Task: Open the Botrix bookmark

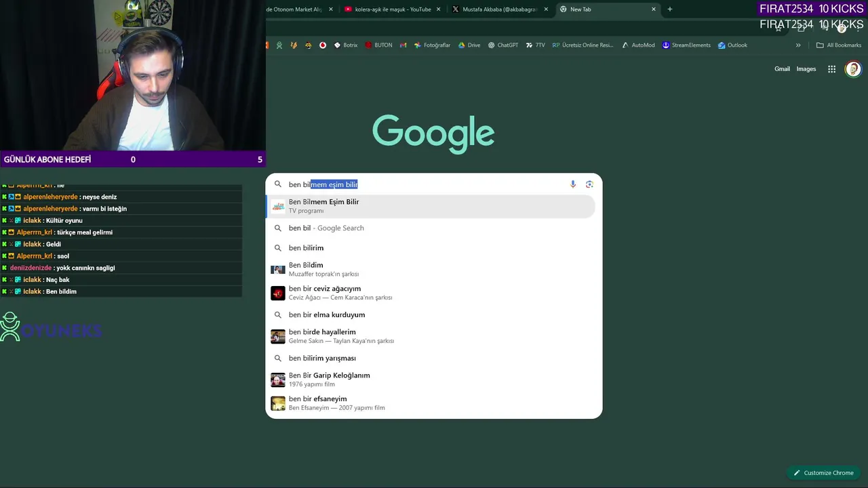Action: point(346,45)
